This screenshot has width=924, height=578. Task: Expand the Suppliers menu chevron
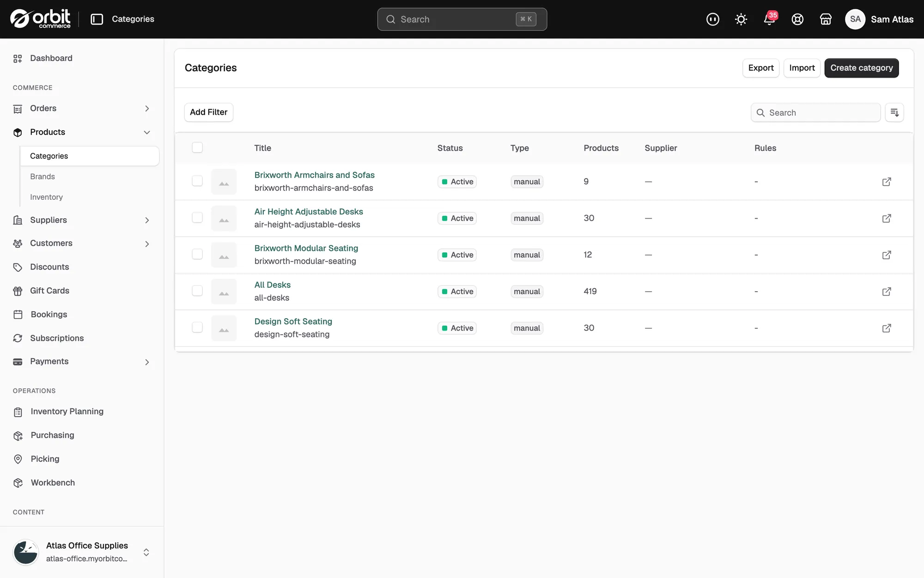point(147,220)
